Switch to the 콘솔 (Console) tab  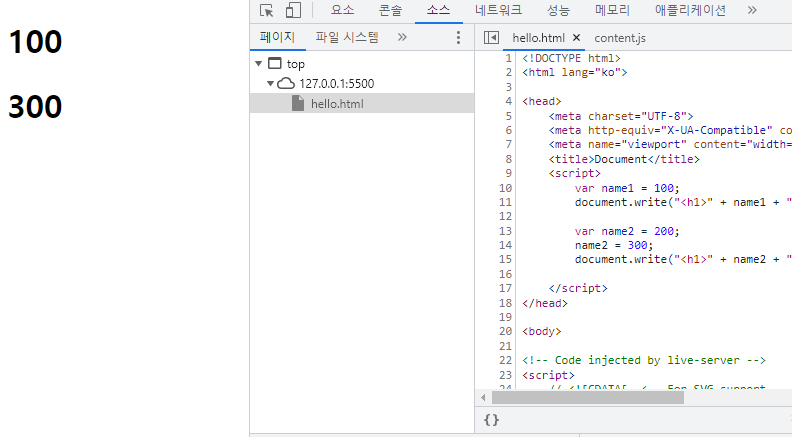coord(390,10)
